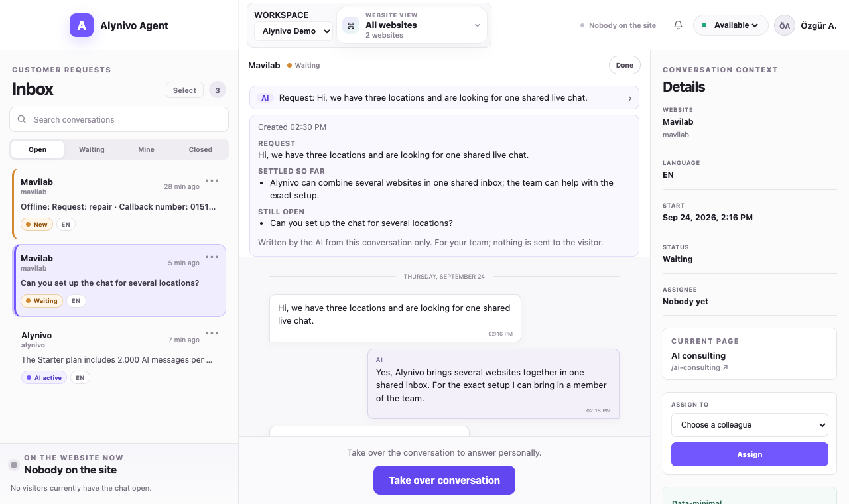849x504 pixels.
Task: Click the Select button in Inbox
Action: point(184,90)
